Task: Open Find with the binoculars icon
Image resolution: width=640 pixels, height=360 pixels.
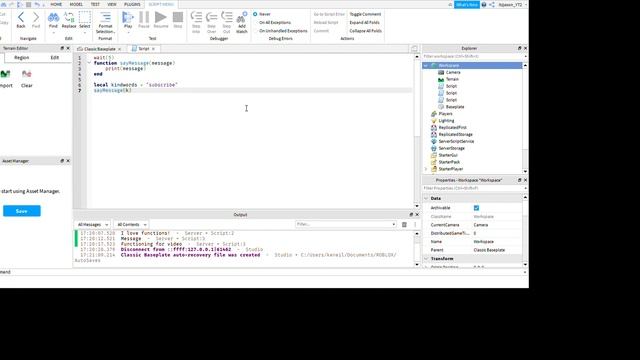Action: pyautogui.click(x=53, y=17)
